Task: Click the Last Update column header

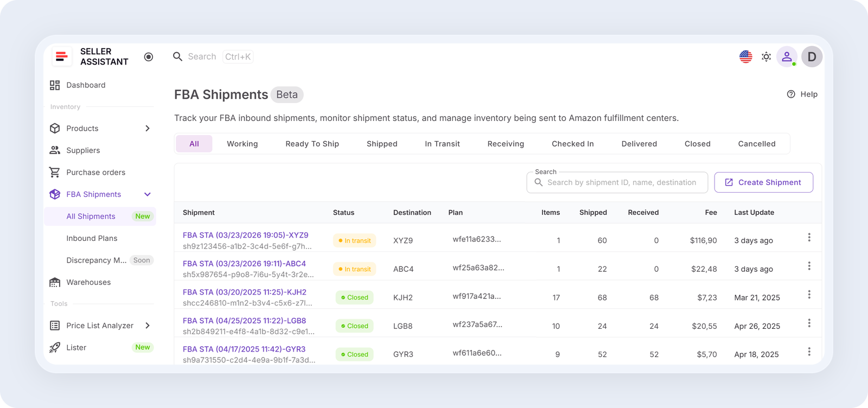Action: click(754, 213)
